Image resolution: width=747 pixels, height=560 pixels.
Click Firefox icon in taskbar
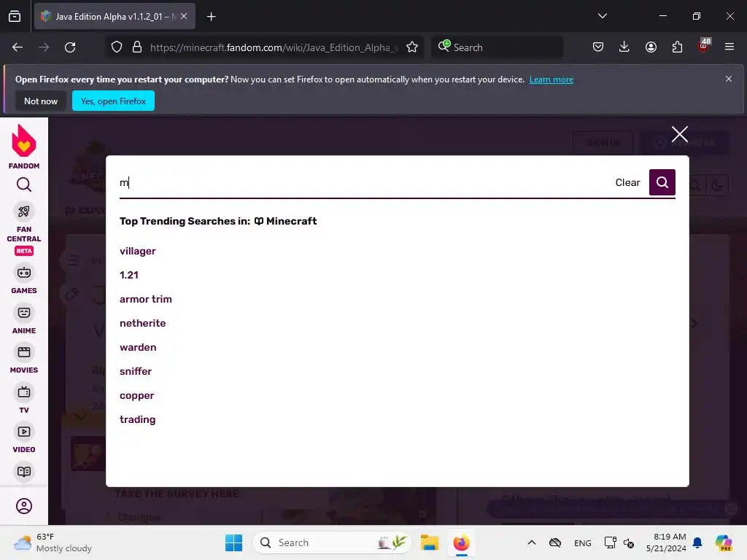pos(461,542)
